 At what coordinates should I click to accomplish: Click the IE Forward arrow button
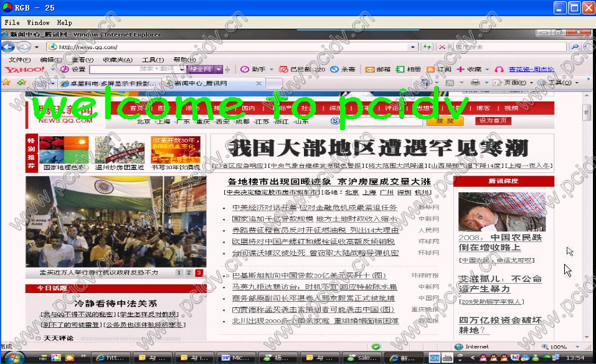click(24, 47)
